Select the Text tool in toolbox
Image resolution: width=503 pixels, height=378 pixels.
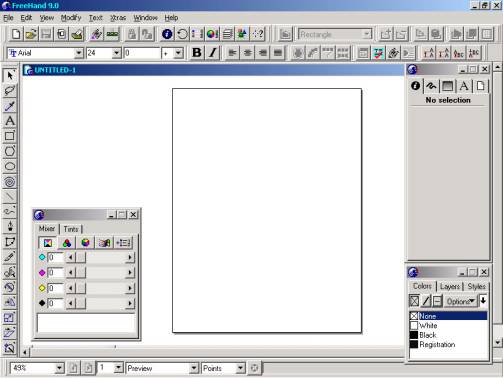point(10,121)
